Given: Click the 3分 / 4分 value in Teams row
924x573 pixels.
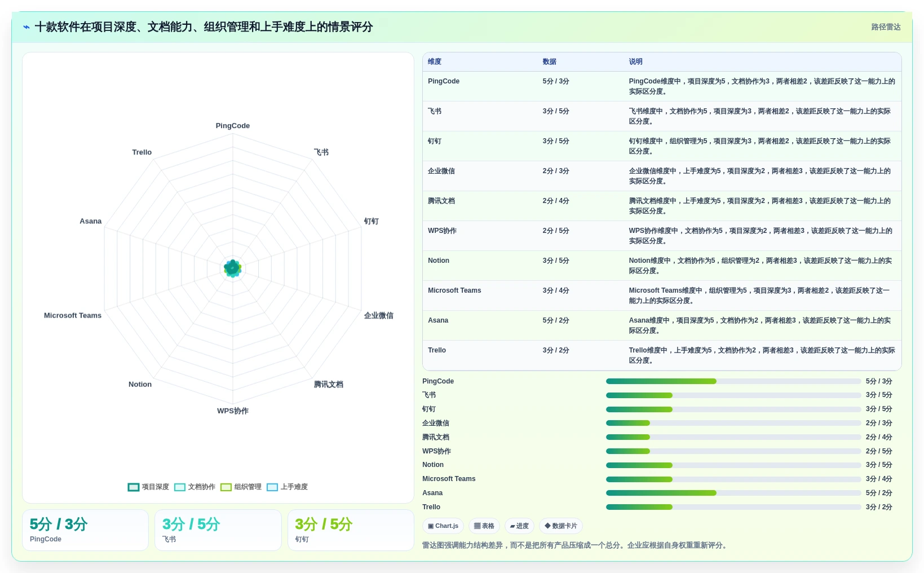Looking at the screenshot, I should [x=556, y=291].
